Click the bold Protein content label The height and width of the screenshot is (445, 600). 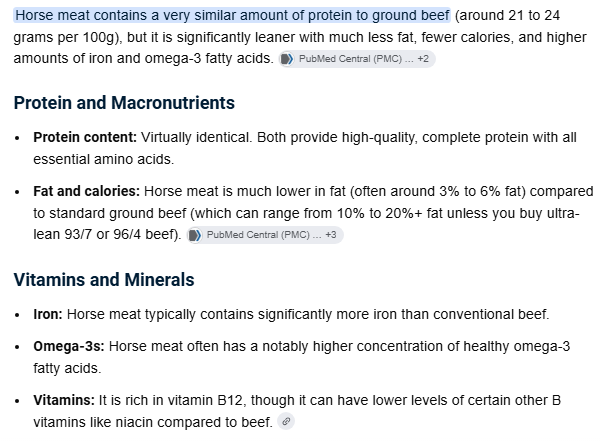coord(85,137)
